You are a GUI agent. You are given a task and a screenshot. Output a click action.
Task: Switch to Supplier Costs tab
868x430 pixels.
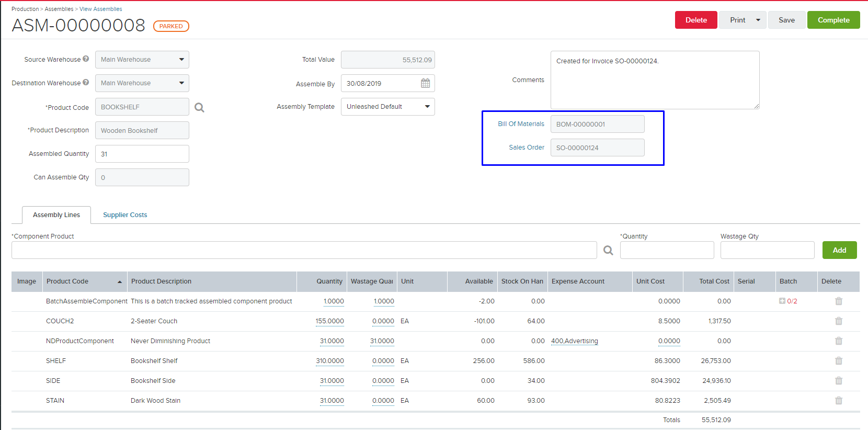click(125, 215)
